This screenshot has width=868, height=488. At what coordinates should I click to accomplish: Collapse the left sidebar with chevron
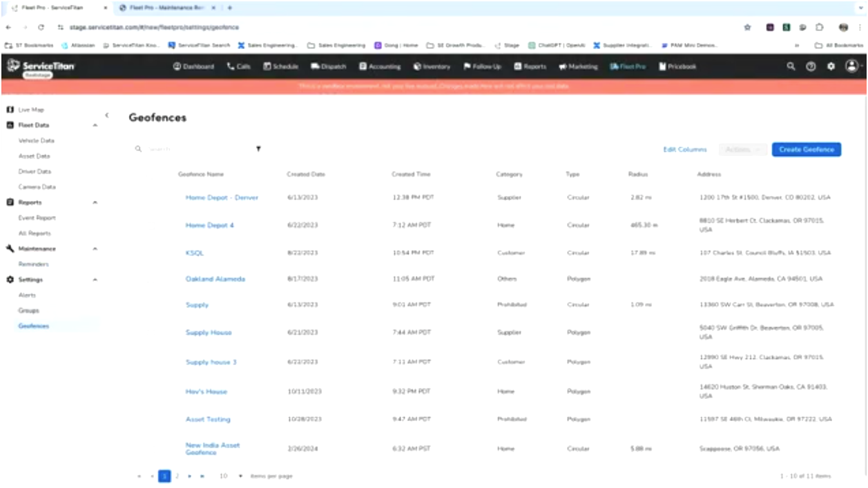coord(106,115)
